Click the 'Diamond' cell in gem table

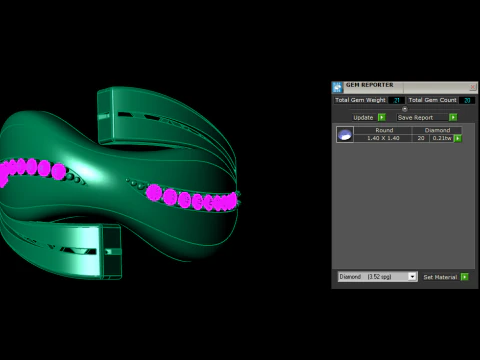(x=437, y=130)
